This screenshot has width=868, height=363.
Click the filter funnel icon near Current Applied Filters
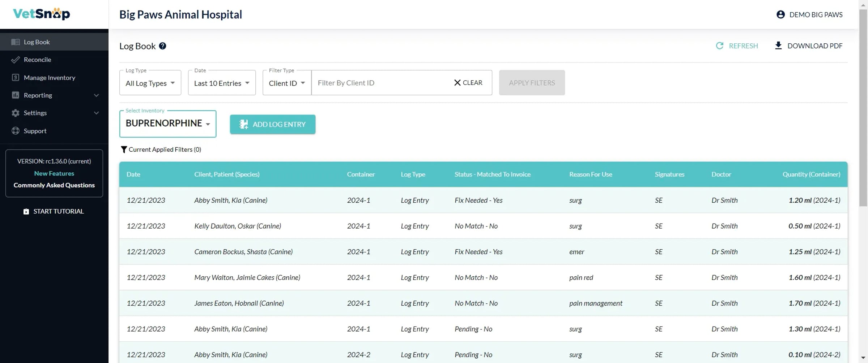point(124,149)
